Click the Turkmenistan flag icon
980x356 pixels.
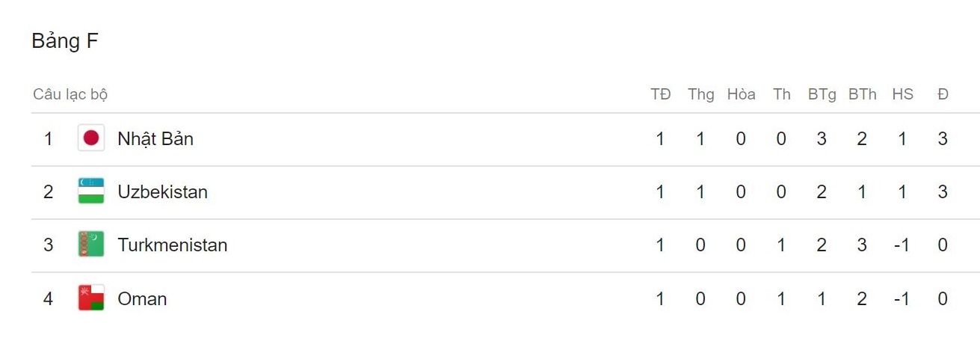[x=91, y=245]
